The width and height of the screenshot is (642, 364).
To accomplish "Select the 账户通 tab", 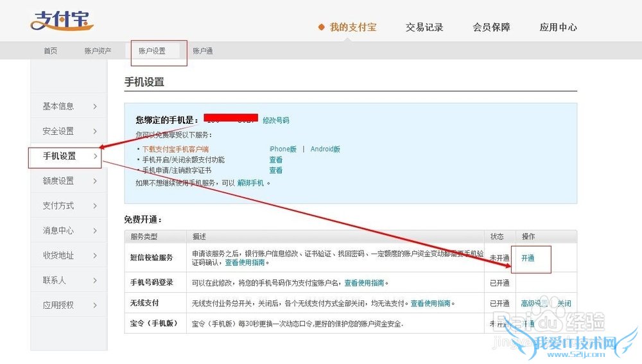I will (203, 51).
